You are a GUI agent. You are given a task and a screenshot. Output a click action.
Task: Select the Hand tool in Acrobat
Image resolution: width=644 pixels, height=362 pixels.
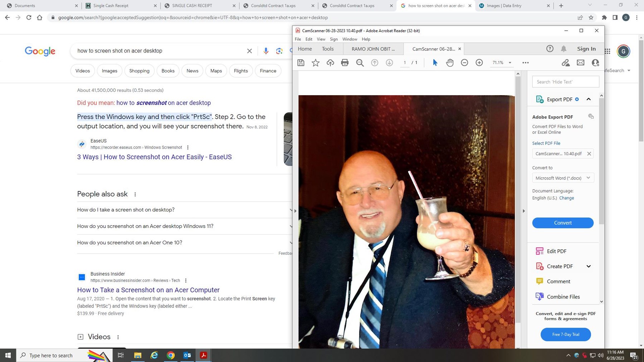(450, 63)
